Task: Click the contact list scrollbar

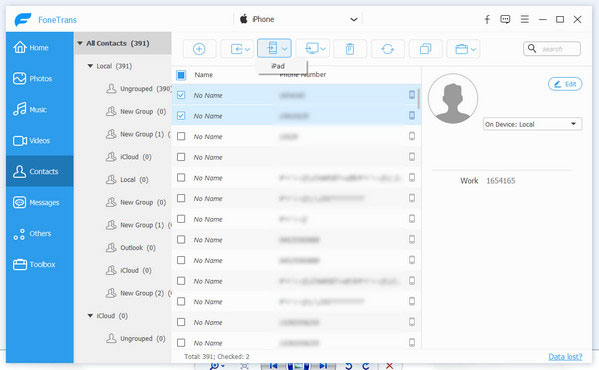Action: [x=419, y=99]
